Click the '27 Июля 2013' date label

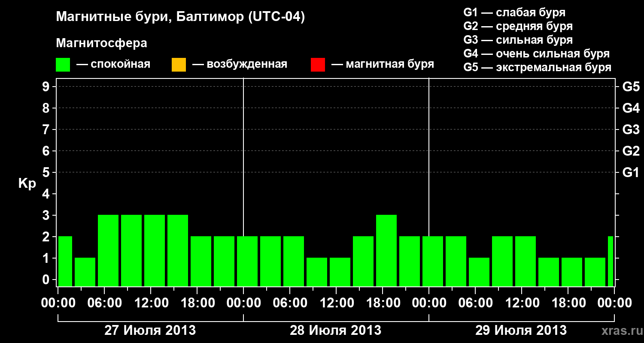(x=150, y=331)
